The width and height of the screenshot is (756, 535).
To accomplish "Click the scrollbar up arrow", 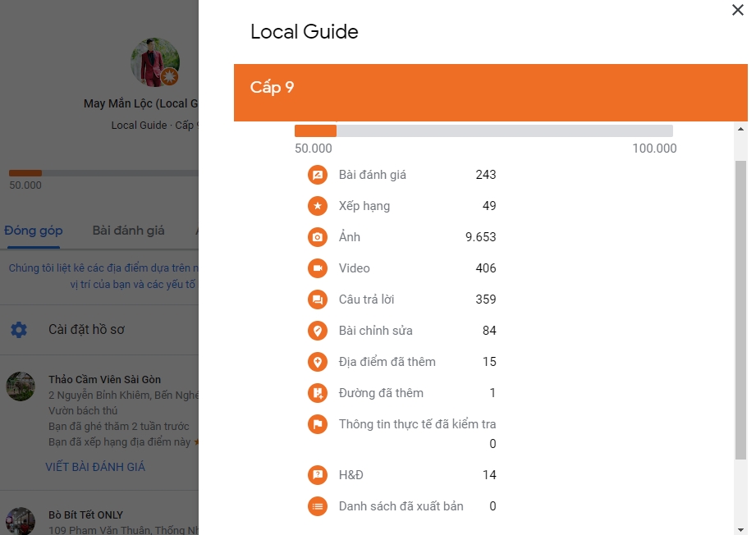I will [x=740, y=129].
